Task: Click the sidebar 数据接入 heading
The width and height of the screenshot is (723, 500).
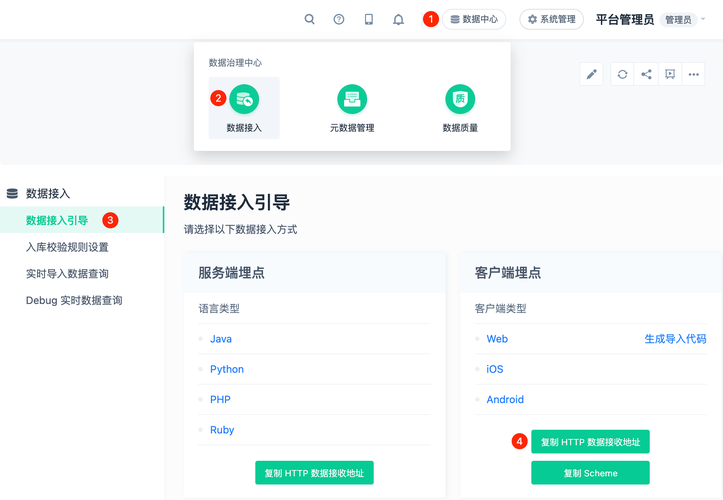Action: [x=48, y=194]
